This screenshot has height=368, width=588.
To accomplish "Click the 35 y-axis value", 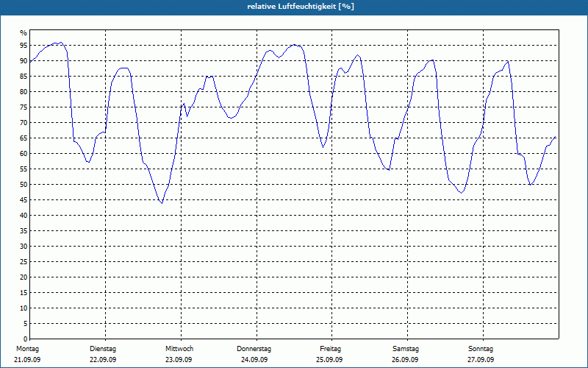I will coord(24,231).
